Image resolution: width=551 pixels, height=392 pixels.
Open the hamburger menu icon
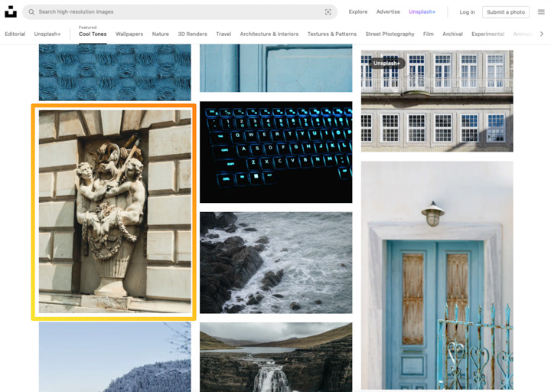pos(541,12)
